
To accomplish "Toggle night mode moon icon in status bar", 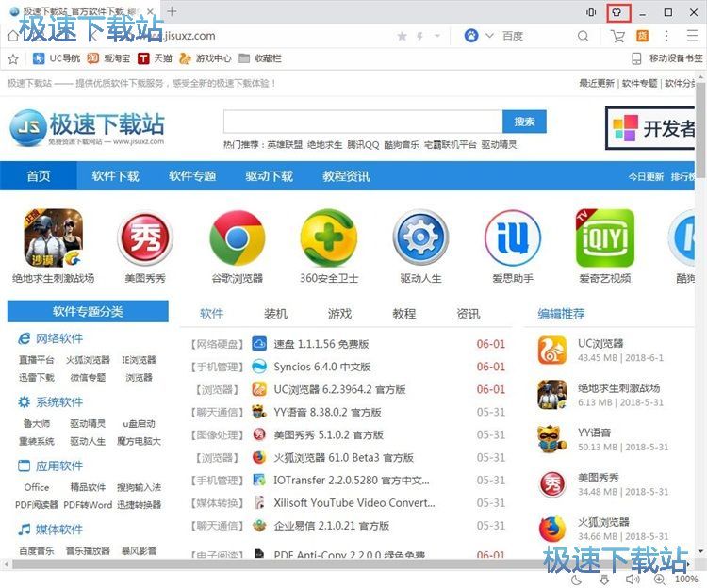I will (576, 579).
